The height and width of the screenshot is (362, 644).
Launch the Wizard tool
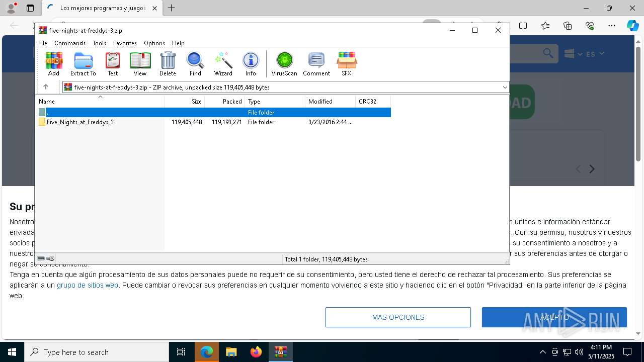tap(223, 64)
